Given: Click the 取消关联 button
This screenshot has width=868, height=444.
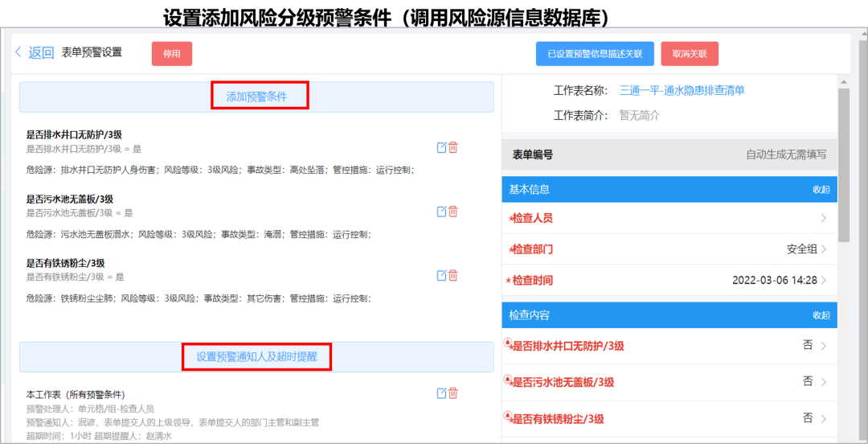Looking at the screenshot, I should (690, 54).
